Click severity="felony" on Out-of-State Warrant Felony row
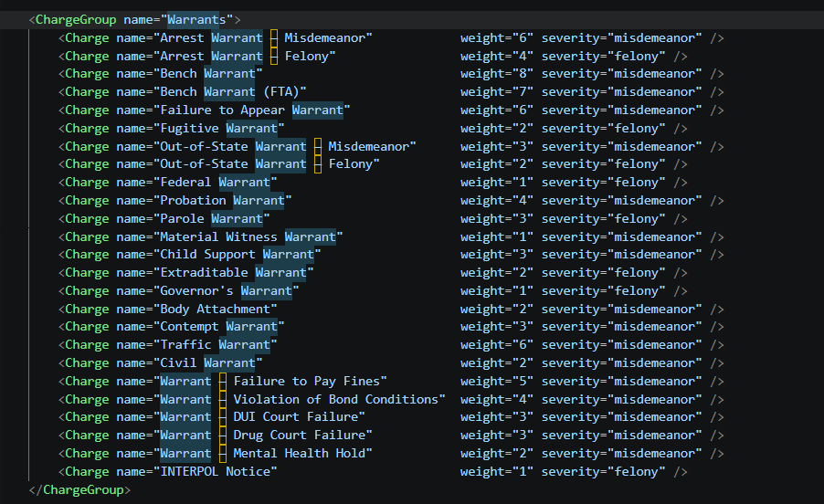The height and width of the screenshot is (504, 824). [603, 164]
